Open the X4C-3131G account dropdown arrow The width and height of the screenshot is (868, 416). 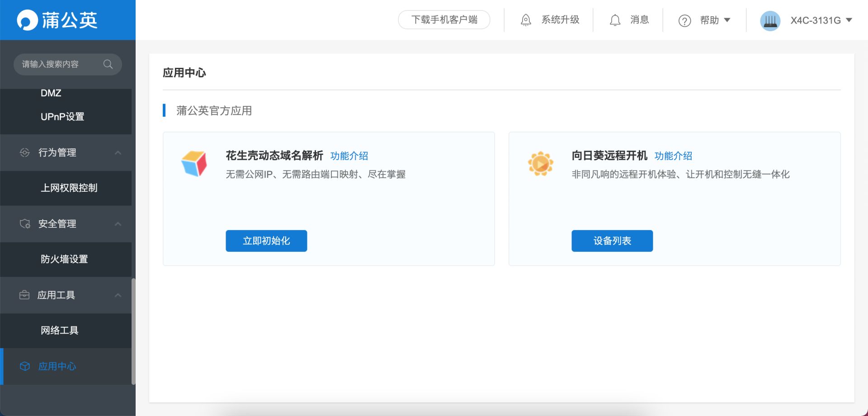(849, 20)
